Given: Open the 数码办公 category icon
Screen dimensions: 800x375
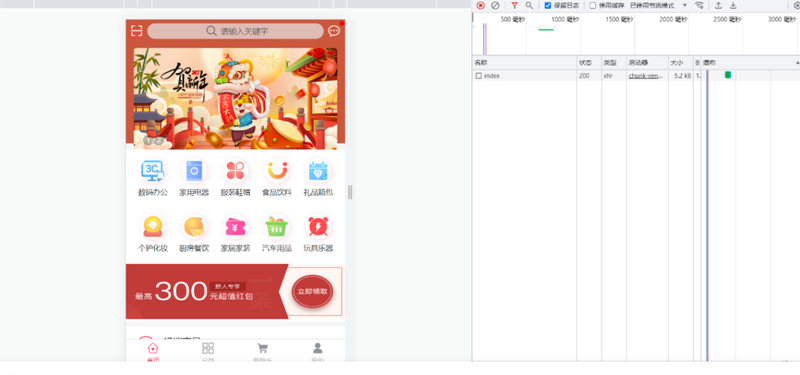Looking at the screenshot, I should (x=153, y=170).
